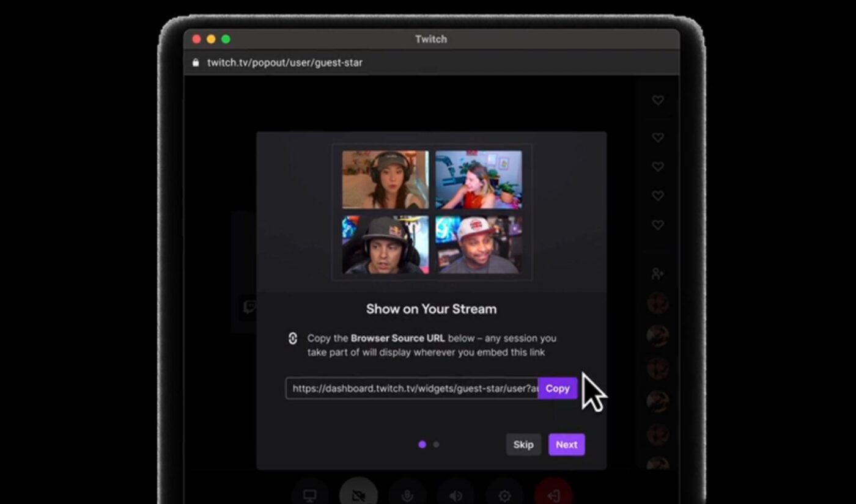
Task: Click the invite guest person-add icon
Action: coord(657,274)
